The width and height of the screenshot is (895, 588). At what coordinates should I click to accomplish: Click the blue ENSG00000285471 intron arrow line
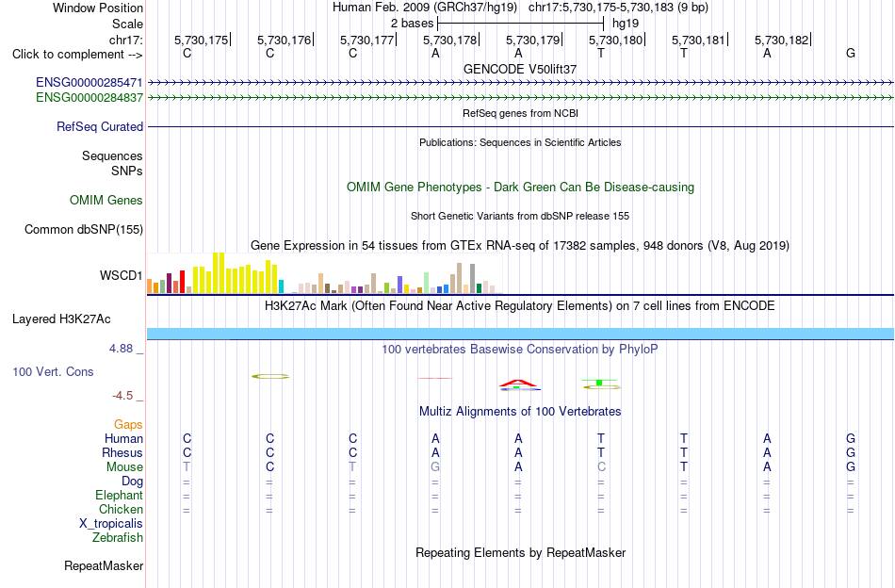tap(520, 83)
